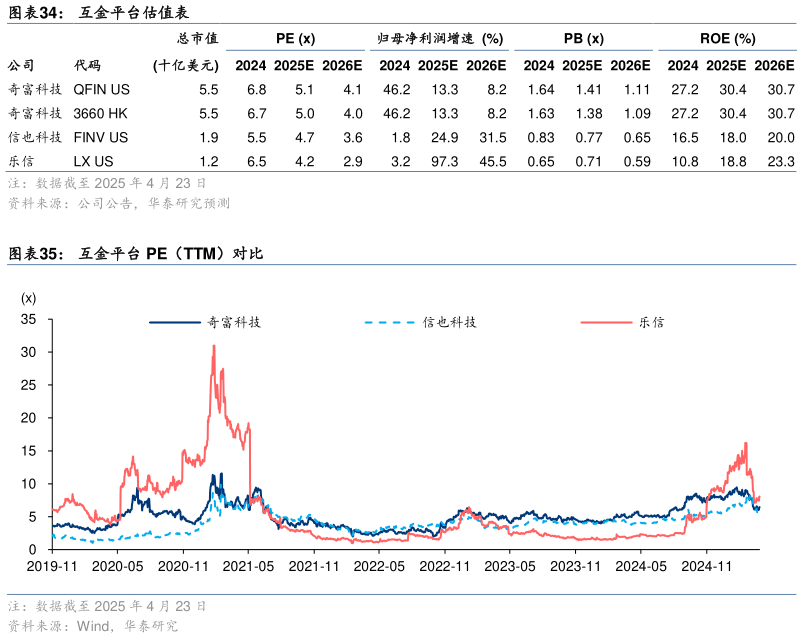Click the 1.9 market cap of FINV US
802x638 pixels.
click(x=209, y=138)
